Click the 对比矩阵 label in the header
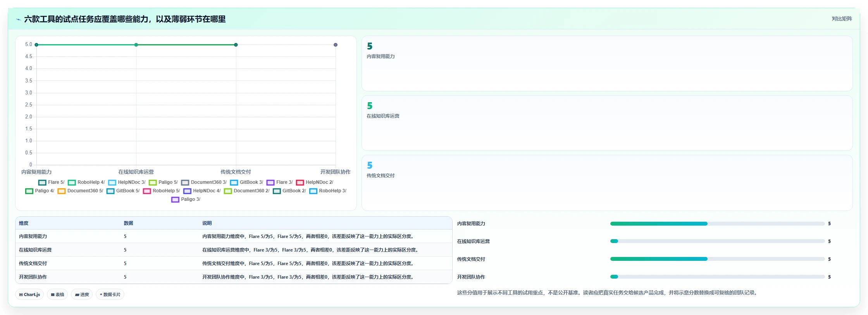This screenshot has height=315, width=868. click(x=842, y=19)
